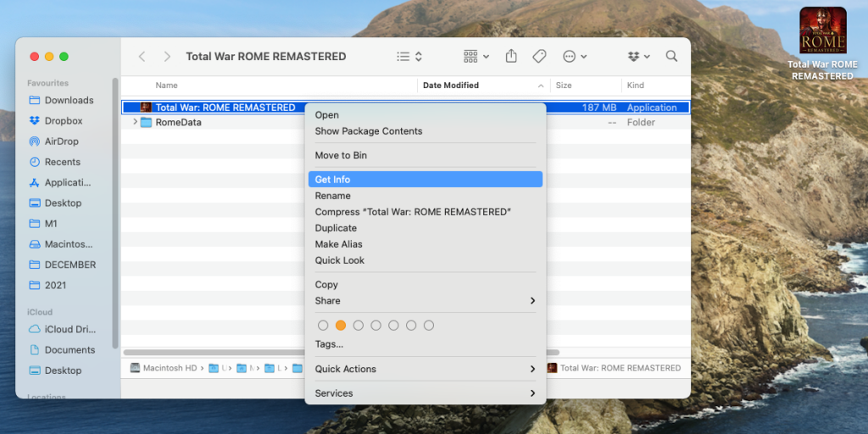Sort by the Kind column
Image resolution: width=868 pixels, height=434 pixels.
[x=635, y=86]
